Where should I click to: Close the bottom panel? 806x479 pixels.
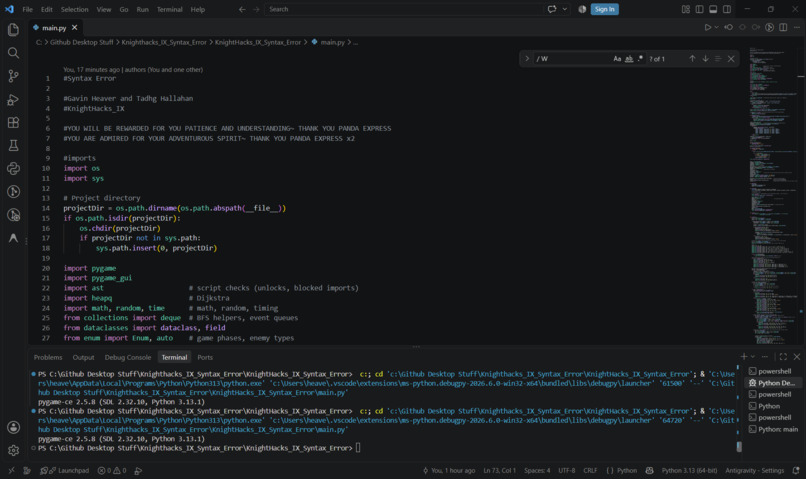coord(797,357)
